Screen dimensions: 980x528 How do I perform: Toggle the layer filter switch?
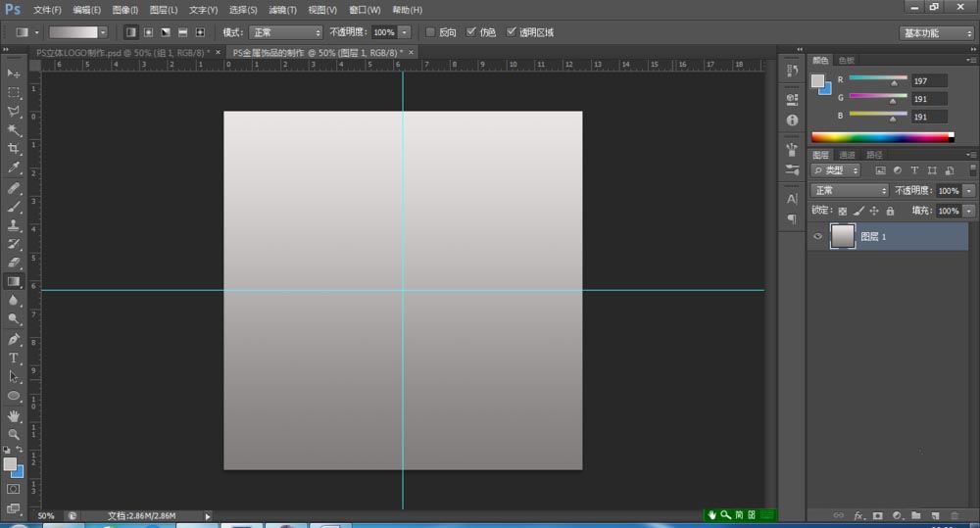point(972,170)
